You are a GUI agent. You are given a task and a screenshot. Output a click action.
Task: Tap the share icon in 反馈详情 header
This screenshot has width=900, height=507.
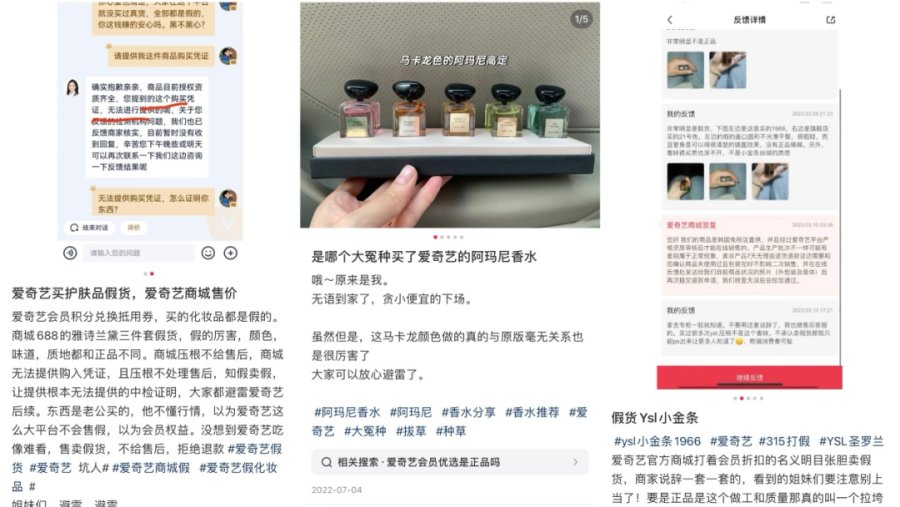point(831,20)
